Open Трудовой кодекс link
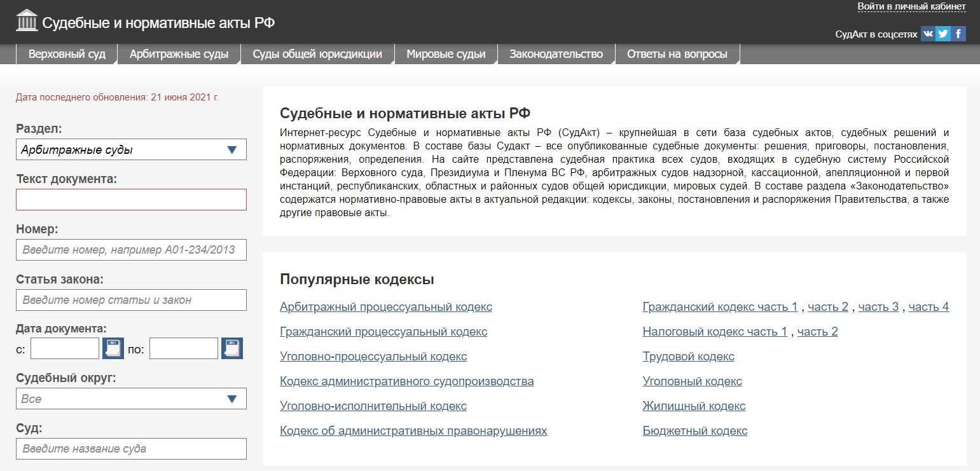 689,357
